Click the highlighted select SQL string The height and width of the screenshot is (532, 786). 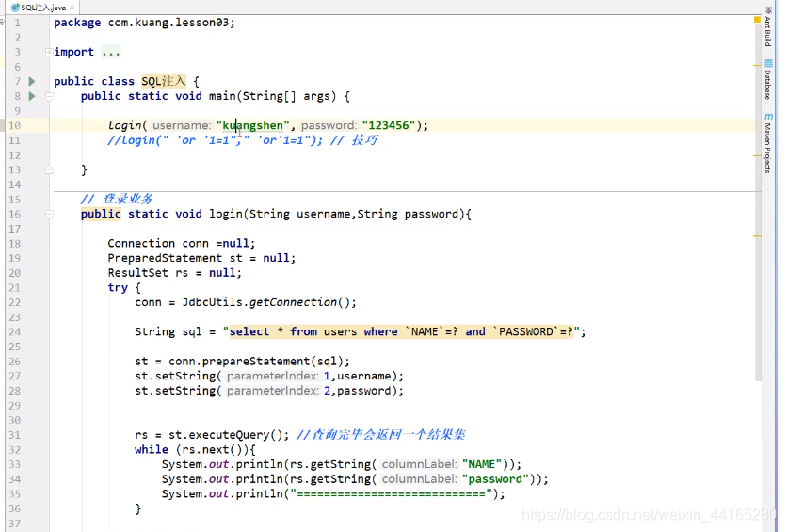point(401,332)
